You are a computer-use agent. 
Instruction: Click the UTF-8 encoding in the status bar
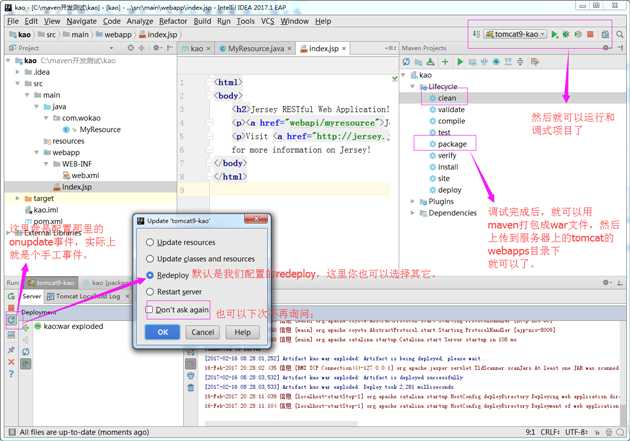click(577, 432)
